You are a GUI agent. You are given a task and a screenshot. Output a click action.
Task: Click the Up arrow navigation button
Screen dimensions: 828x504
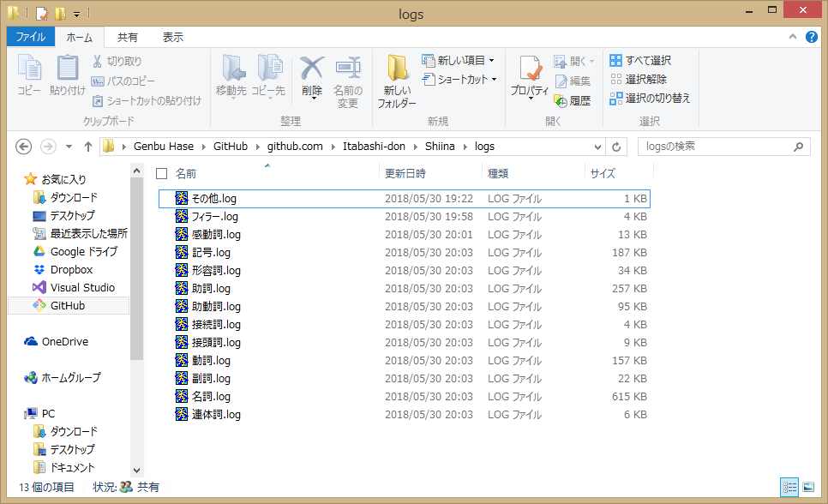(87, 147)
